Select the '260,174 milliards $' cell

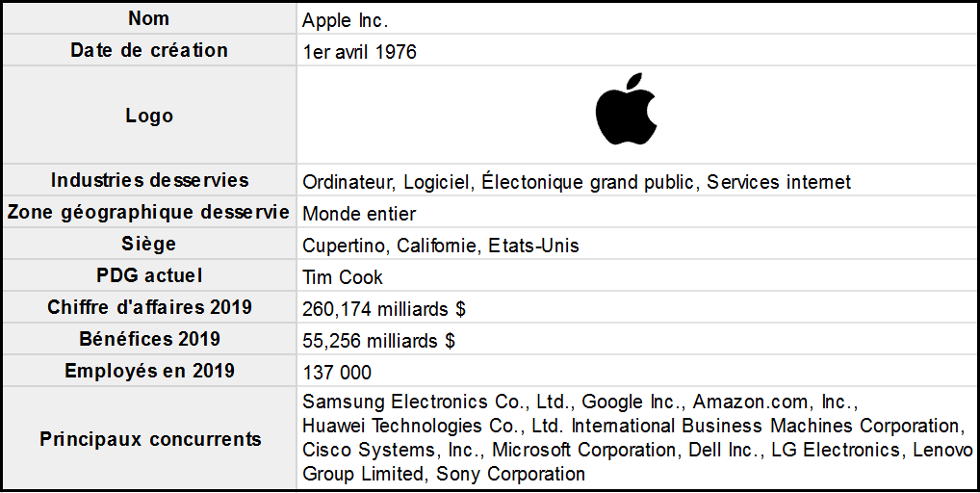384,309
